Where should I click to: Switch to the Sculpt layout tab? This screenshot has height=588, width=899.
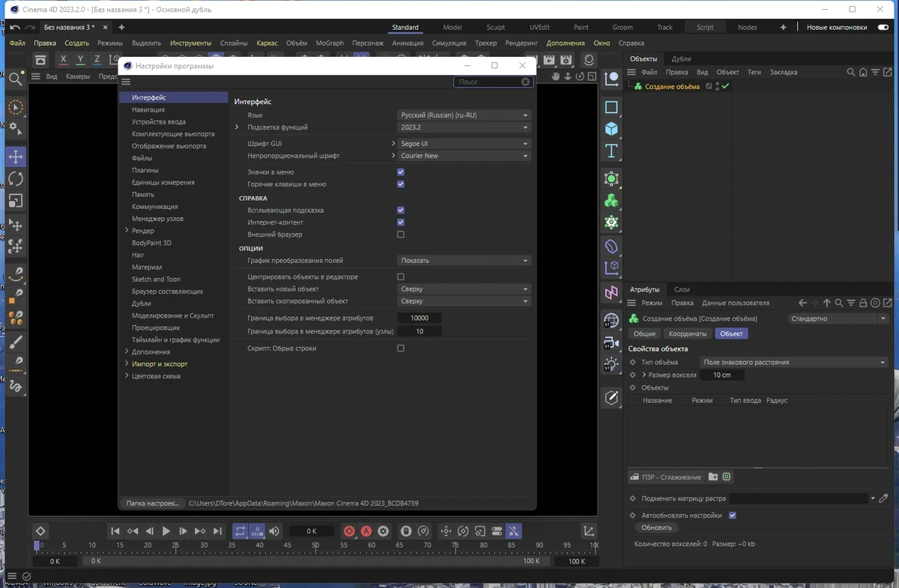(x=496, y=28)
